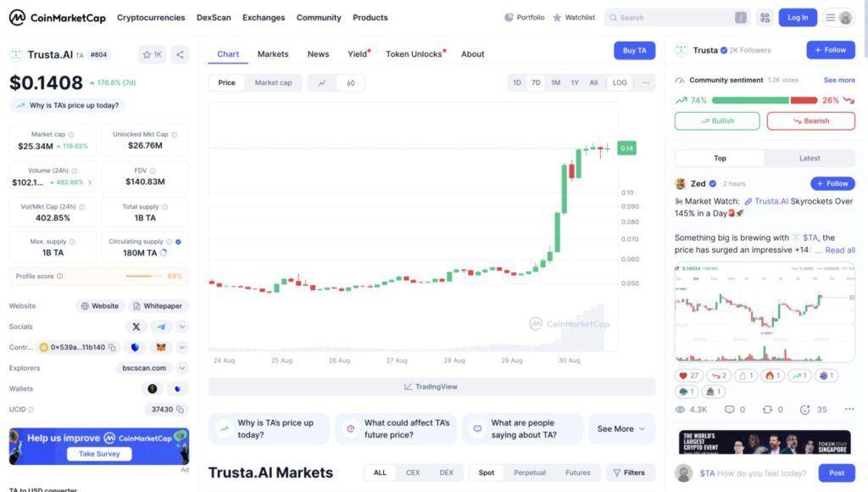Open the See More questions dropdown

pyautogui.click(x=621, y=428)
